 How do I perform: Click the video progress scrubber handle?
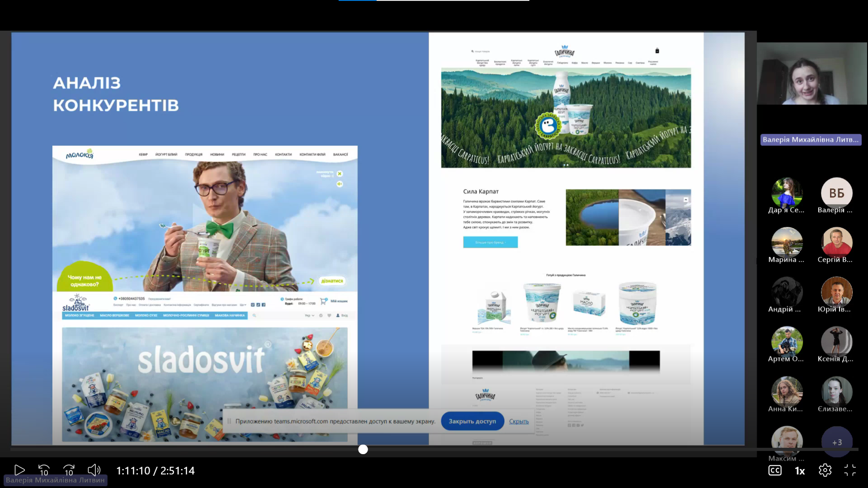[x=363, y=449]
